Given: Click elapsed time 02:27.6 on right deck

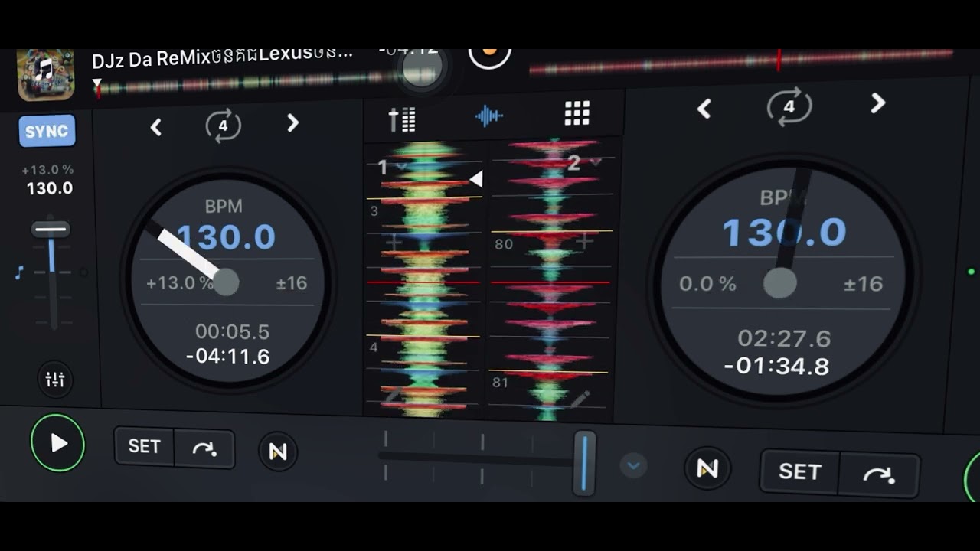Looking at the screenshot, I should tap(782, 339).
